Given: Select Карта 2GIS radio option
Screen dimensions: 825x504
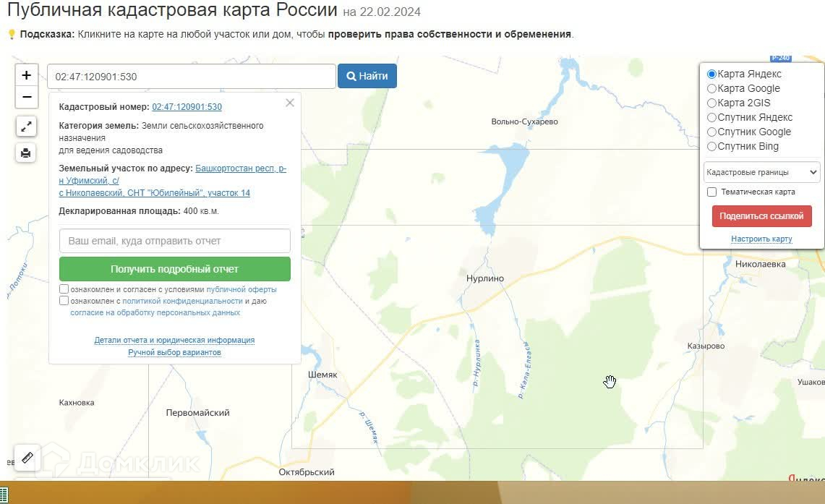Looking at the screenshot, I should point(712,103).
